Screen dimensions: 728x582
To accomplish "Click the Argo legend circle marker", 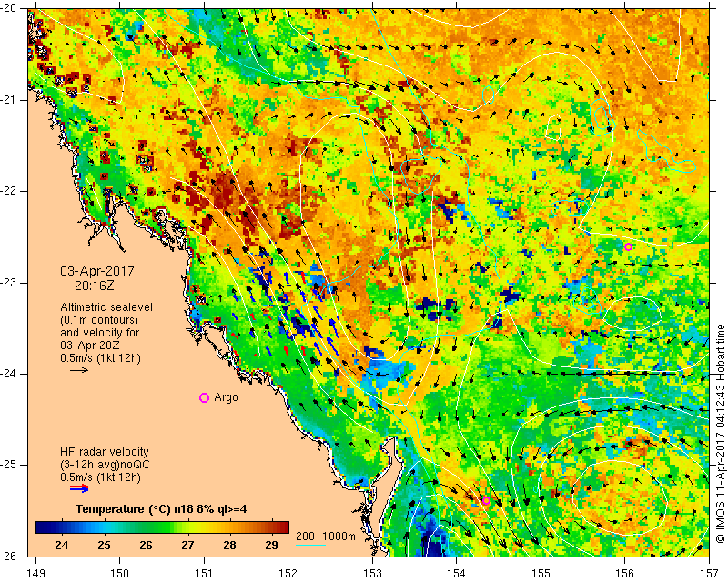I will 204,397.
